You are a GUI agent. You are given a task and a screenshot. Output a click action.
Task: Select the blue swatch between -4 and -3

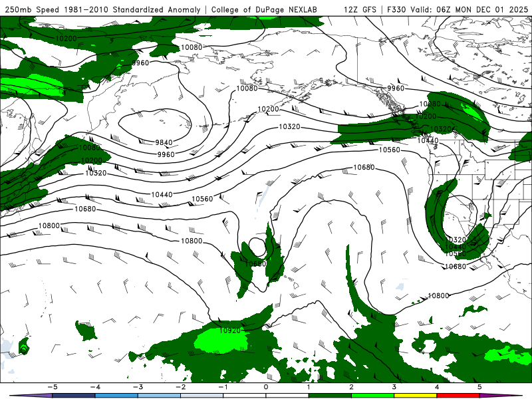pyautogui.click(x=116, y=396)
